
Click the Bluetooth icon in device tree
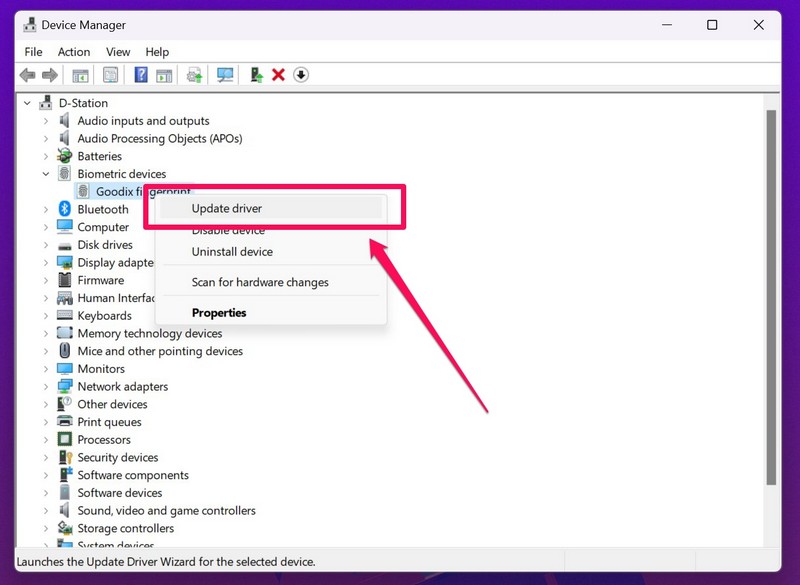click(65, 209)
